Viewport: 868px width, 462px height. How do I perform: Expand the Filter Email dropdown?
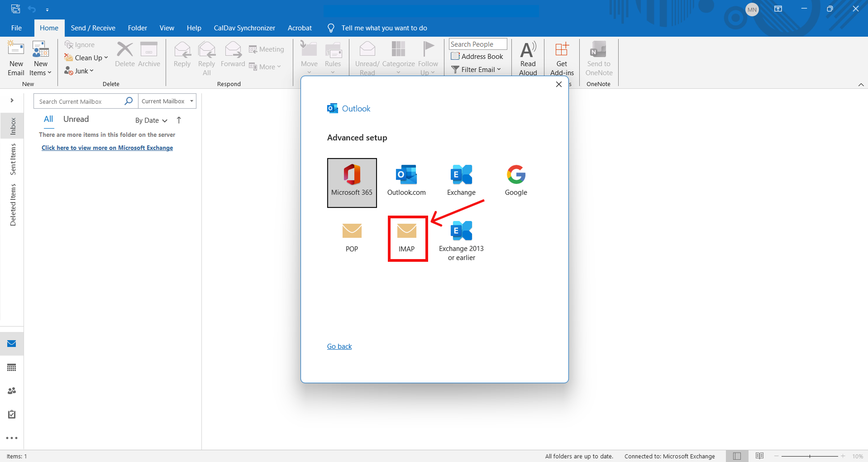[476, 69]
